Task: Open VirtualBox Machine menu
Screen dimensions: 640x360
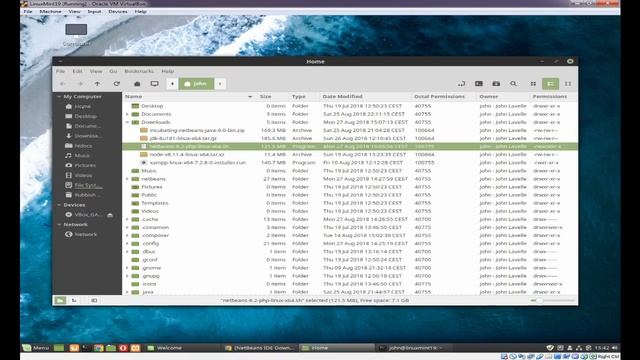Action: [x=50, y=11]
